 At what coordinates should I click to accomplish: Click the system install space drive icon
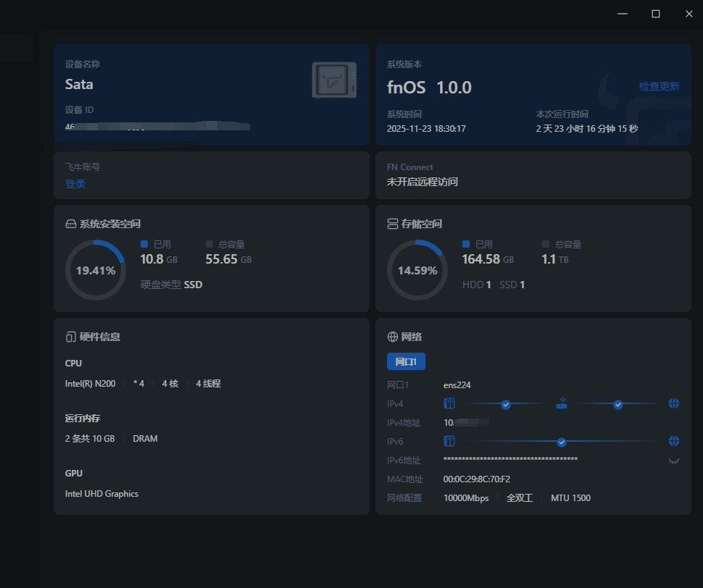pos(71,224)
